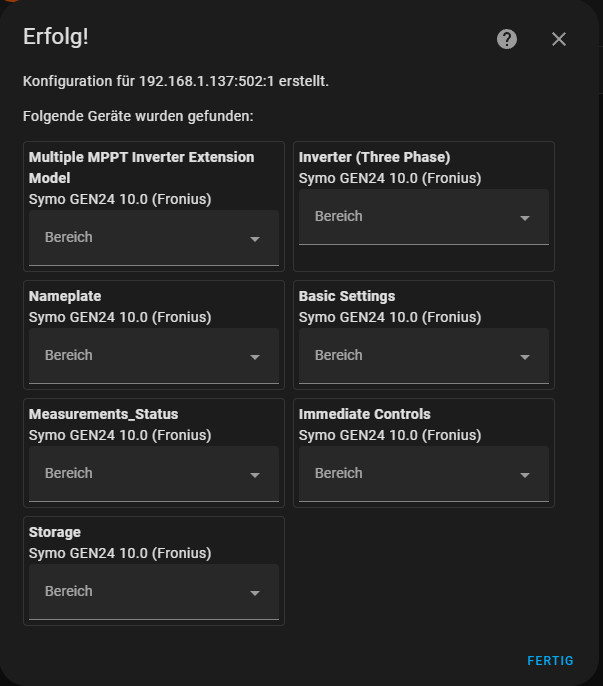
Task: Click the Storage device card heading
Action: click(x=55, y=532)
